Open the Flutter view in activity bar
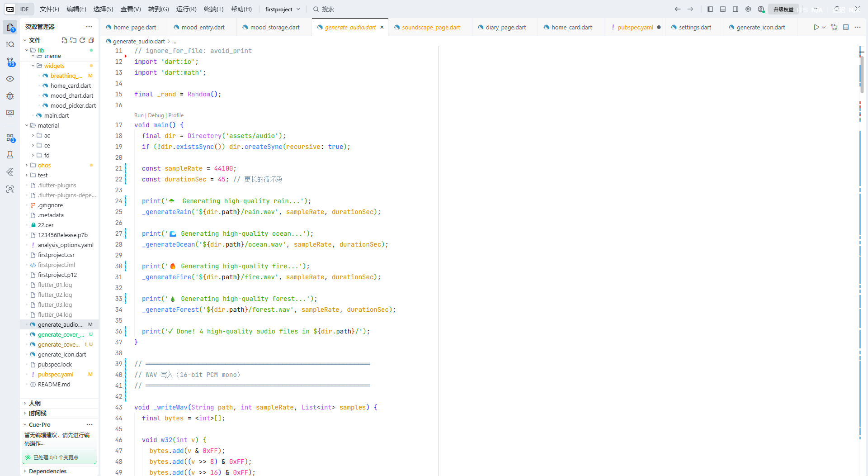 (10, 172)
